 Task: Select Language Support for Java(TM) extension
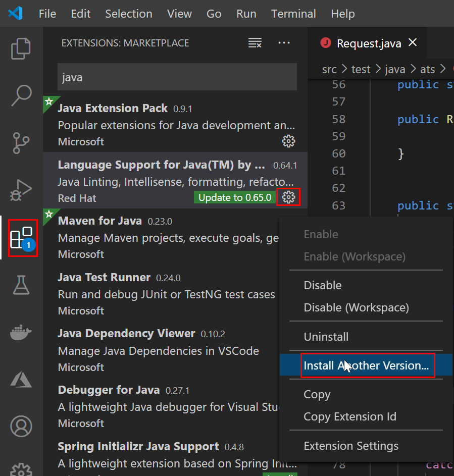tap(175, 180)
